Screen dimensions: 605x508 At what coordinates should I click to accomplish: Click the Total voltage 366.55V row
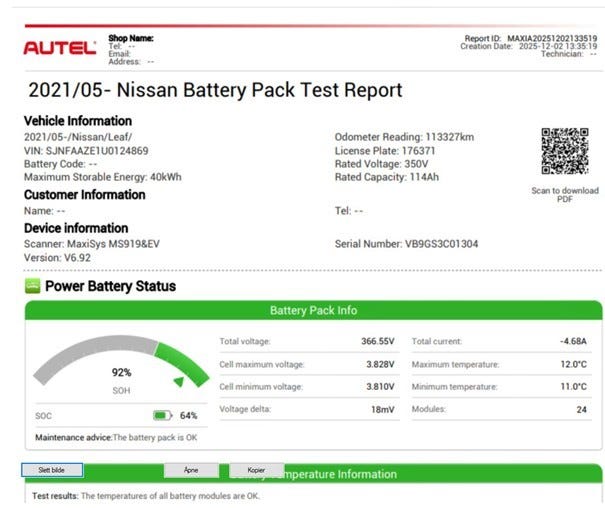[x=309, y=341]
